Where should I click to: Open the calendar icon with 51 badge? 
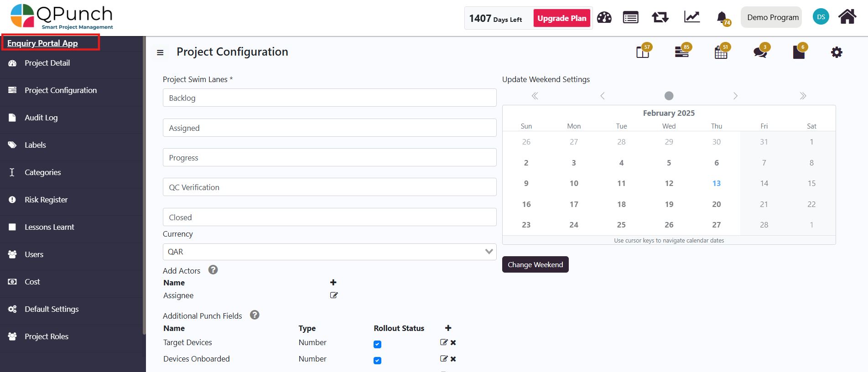coord(722,51)
